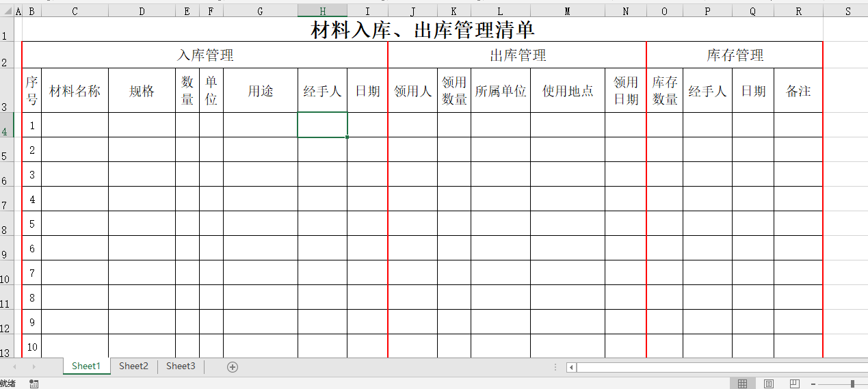
Task: Click the macro record icon in status bar
Action: pos(34,384)
